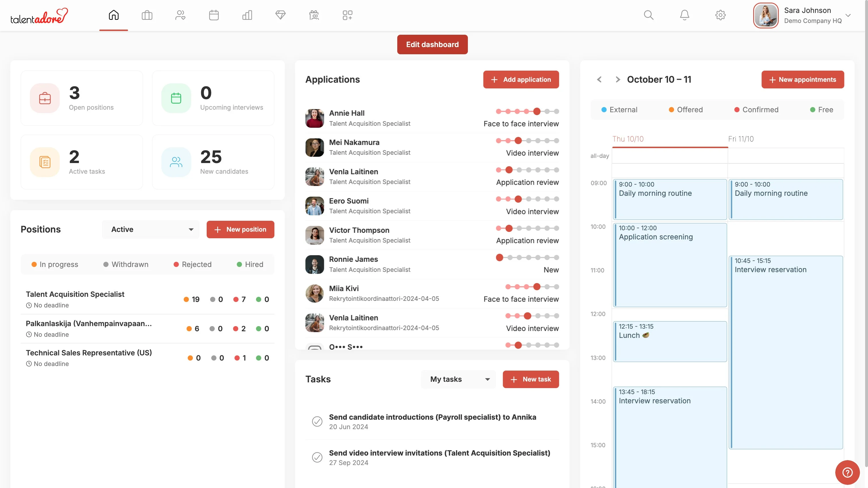Viewport: 868px width, 488px height.
Task: Click the Edit dashboard button
Action: [432, 44]
